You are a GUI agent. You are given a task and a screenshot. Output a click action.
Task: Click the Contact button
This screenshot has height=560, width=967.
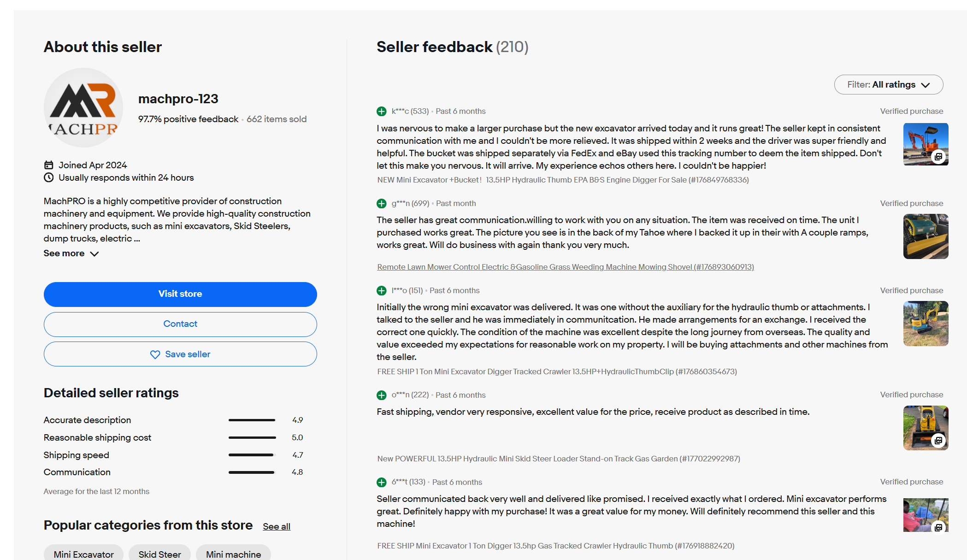(x=180, y=324)
